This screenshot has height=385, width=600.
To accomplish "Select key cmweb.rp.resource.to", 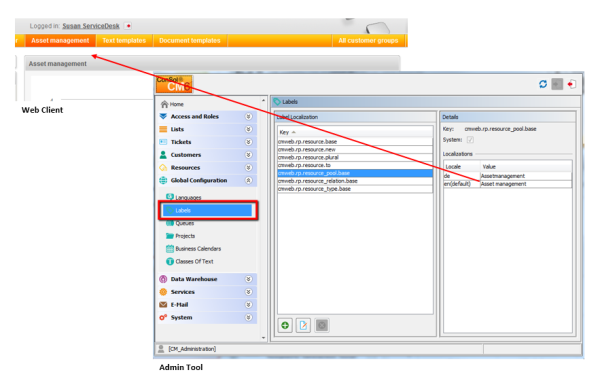I will (355, 165).
